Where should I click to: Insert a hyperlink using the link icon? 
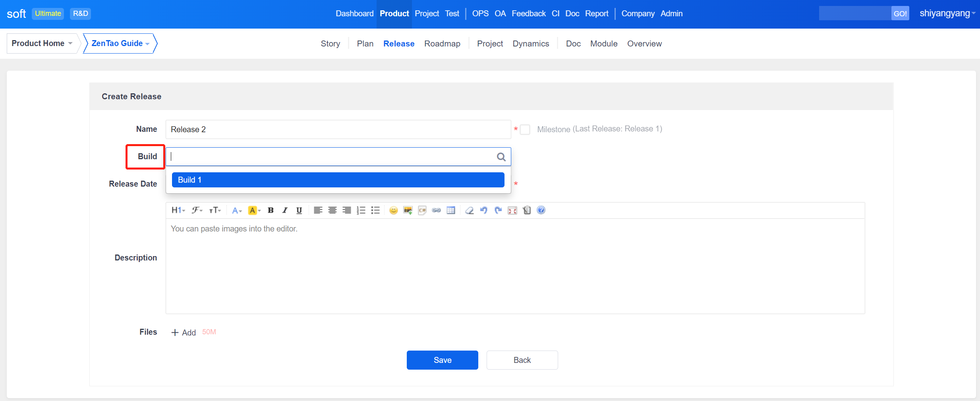pyautogui.click(x=436, y=210)
